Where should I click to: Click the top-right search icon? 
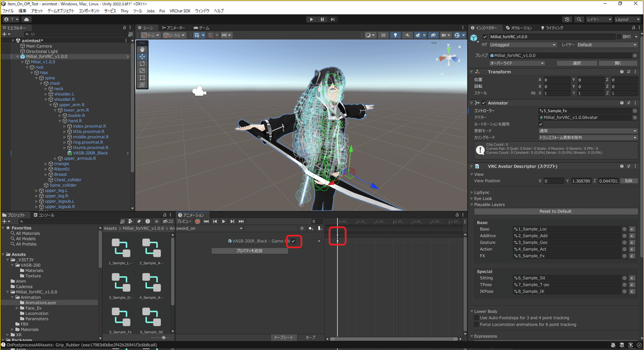tap(579, 19)
